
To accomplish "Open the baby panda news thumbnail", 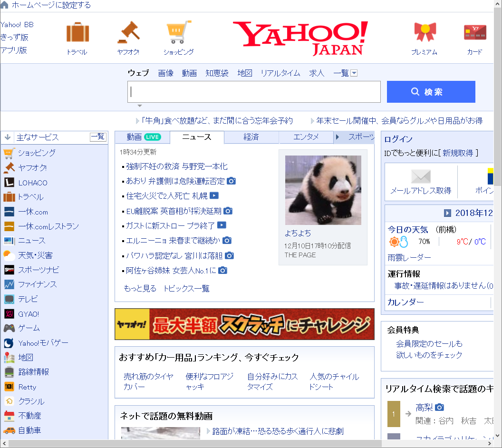I will pos(323,190).
